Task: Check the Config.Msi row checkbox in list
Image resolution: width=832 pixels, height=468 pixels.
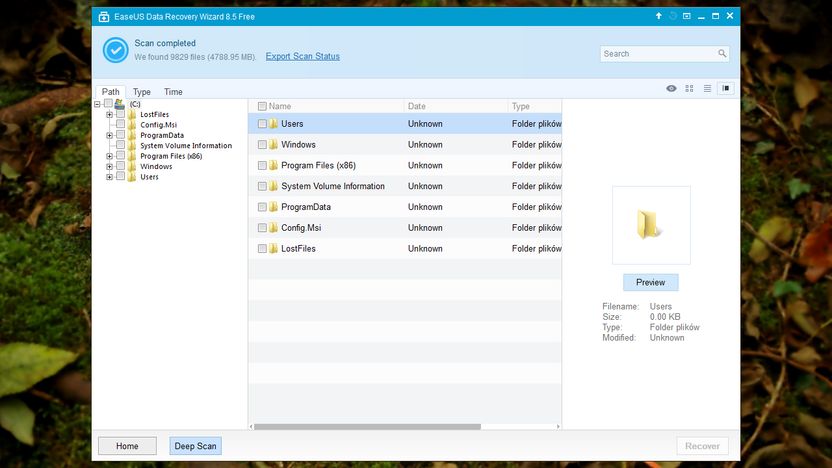Action: pyautogui.click(x=262, y=227)
